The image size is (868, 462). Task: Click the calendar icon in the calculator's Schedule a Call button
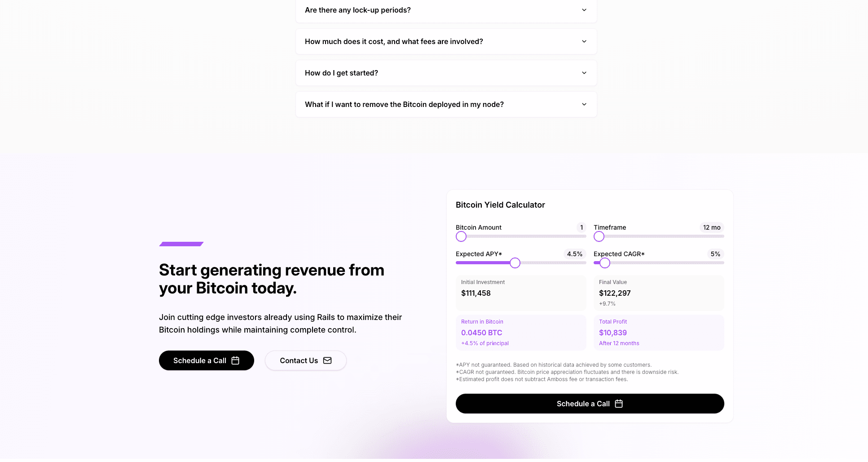pyautogui.click(x=619, y=403)
